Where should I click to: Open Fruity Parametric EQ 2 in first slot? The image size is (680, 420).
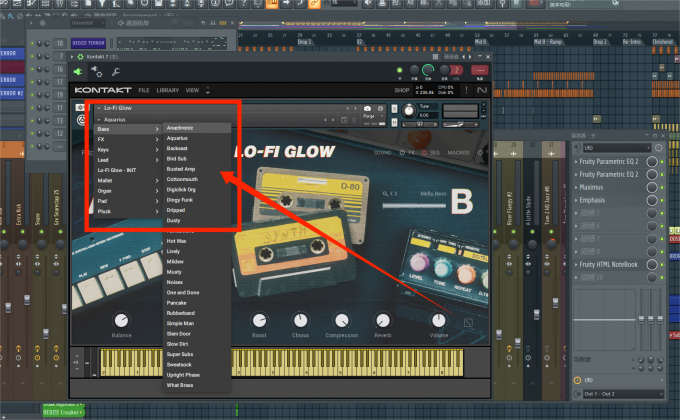click(x=609, y=161)
